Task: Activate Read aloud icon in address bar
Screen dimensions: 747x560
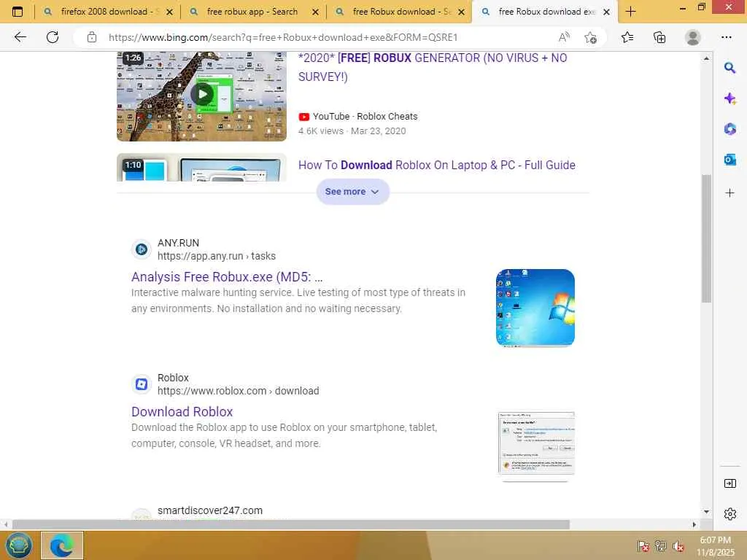Action: coord(564,37)
